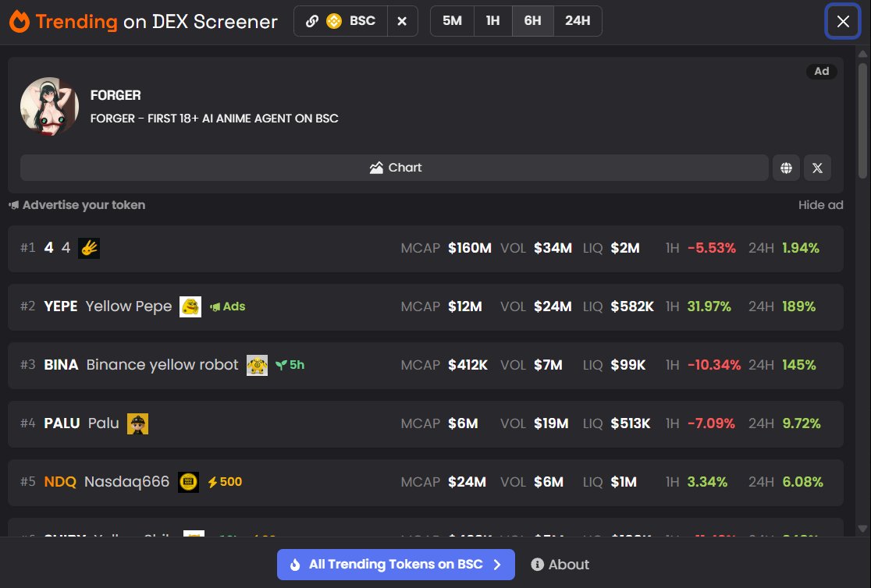Click the lightning 500 boost badge on NDQ
Viewport: 871px width, 588px height.
pyautogui.click(x=225, y=482)
